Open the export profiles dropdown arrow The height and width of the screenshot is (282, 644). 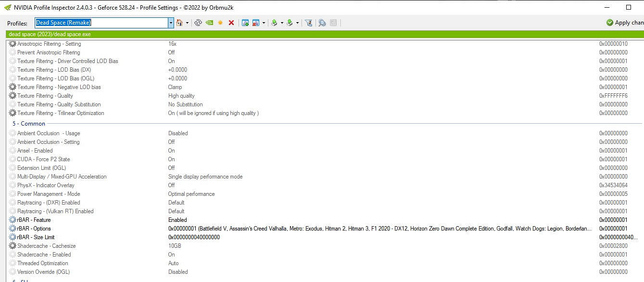coord(282,23)
